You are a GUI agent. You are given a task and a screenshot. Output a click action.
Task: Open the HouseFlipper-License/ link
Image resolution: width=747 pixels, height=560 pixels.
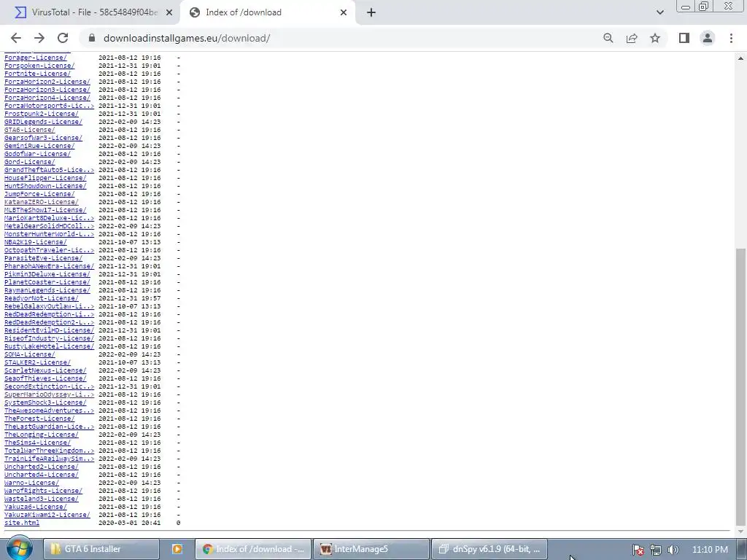[45, 178]
